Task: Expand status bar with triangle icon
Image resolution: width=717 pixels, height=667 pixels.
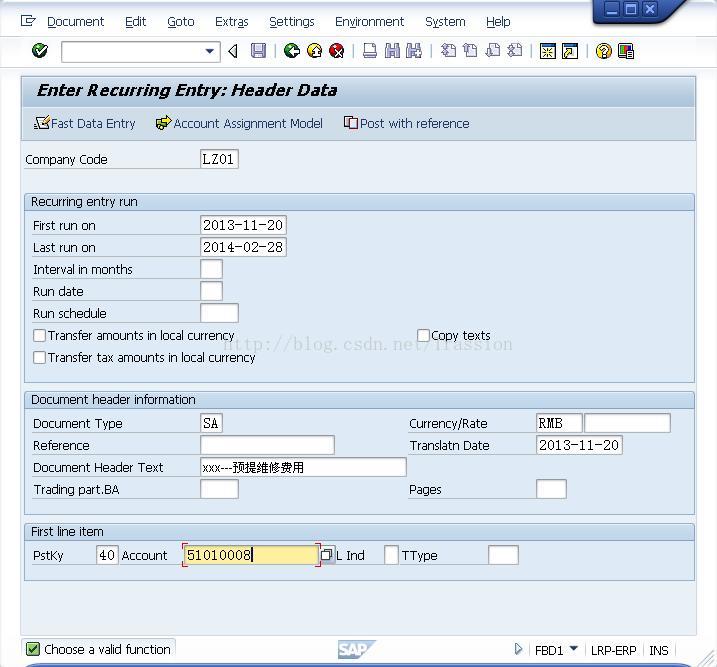Action: 518,649
